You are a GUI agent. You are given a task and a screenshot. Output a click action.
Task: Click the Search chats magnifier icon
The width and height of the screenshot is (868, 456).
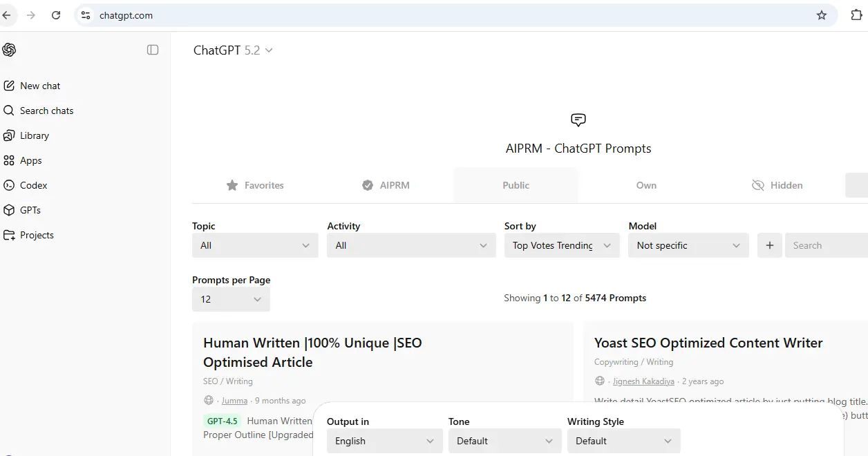tap(9, 111)
